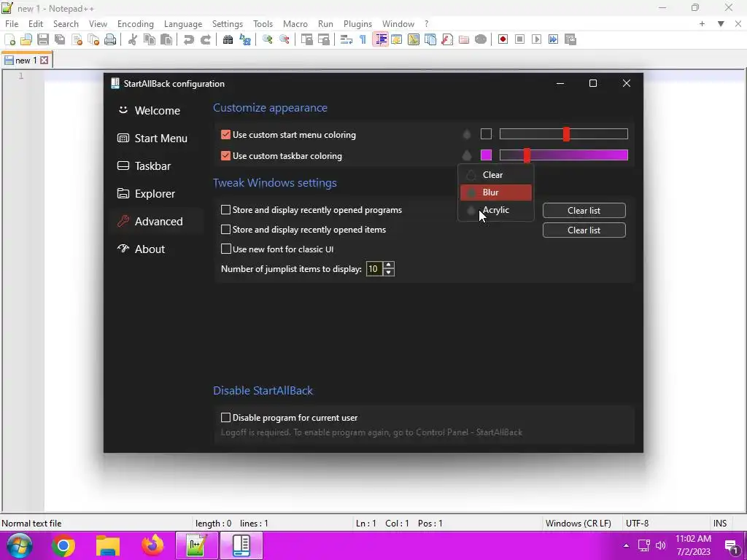This screenshot has width=747, height=560.
Task: Click the start menu color swatch
Action: tap(486, 134)
